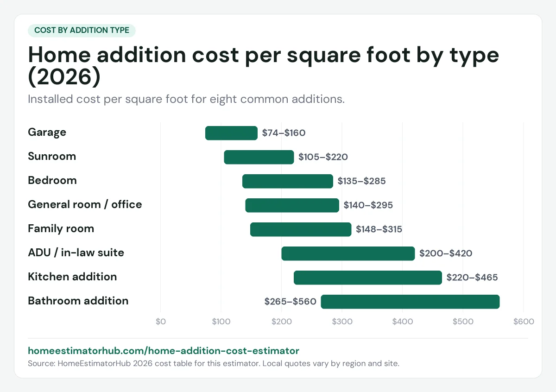This screenshot has width=556, height=392.
Task: Select the Kitchen addition label
Action: point(72,277)
